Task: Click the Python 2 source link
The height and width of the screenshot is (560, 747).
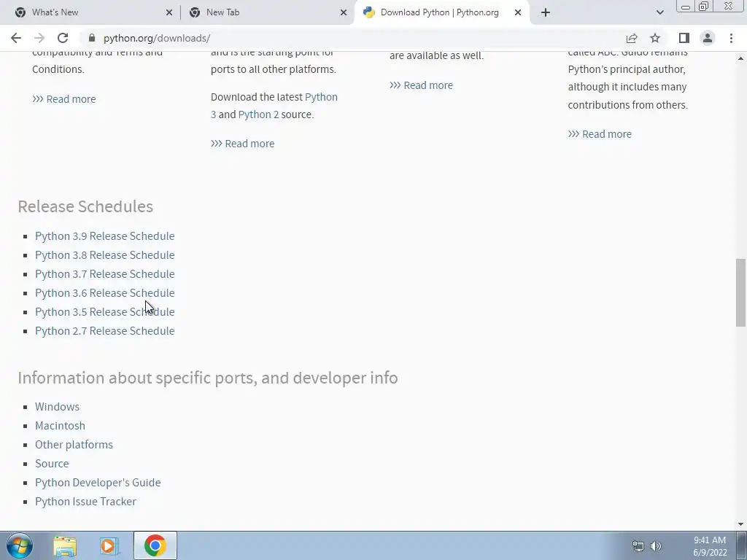Action: pyautogui.click(x=258, y=114)
